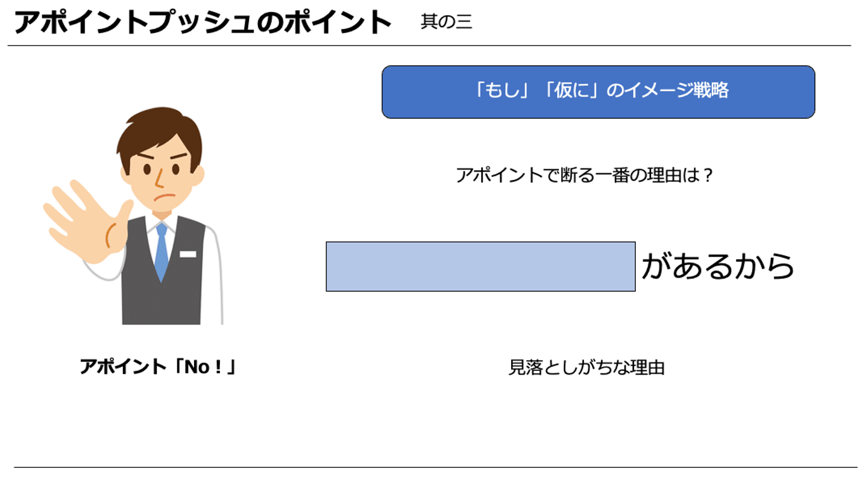Click the man's ear
Image resolution: width=868 pixels, height=480 pixels.
[199, 175]
